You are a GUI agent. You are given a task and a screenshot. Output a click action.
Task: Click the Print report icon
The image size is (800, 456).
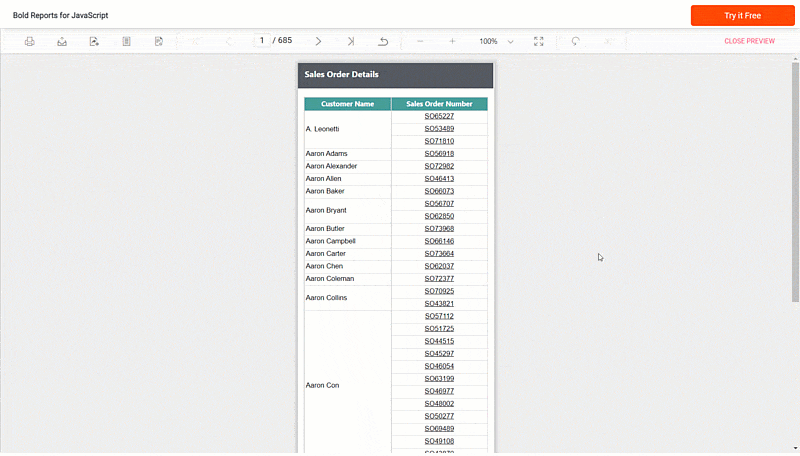point(30,41)
